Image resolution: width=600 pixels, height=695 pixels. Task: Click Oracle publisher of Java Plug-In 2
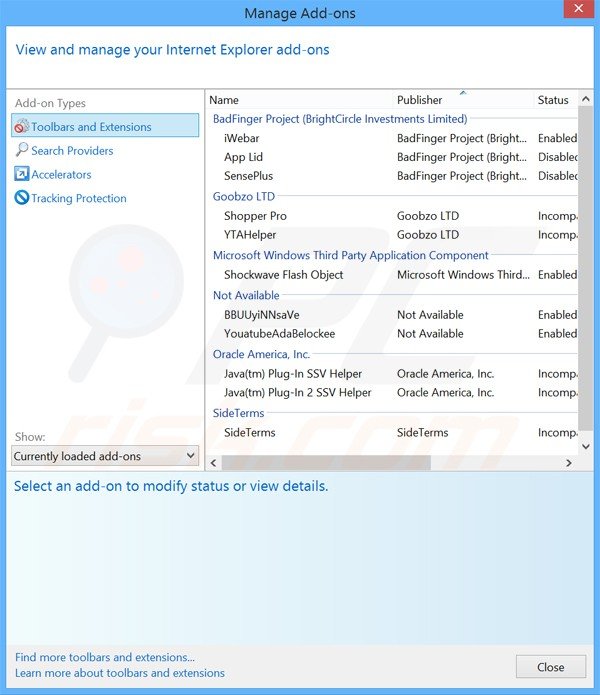(x=445, y=392)
